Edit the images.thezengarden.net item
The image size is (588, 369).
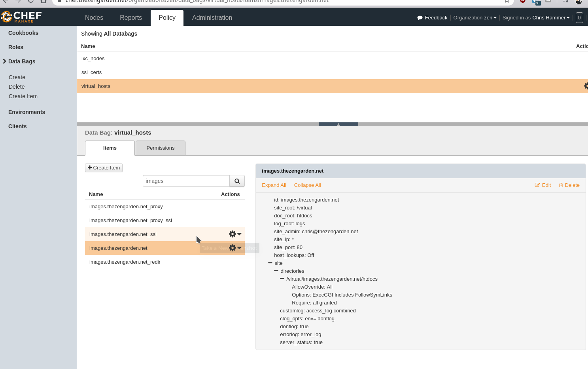pos(543,185)
